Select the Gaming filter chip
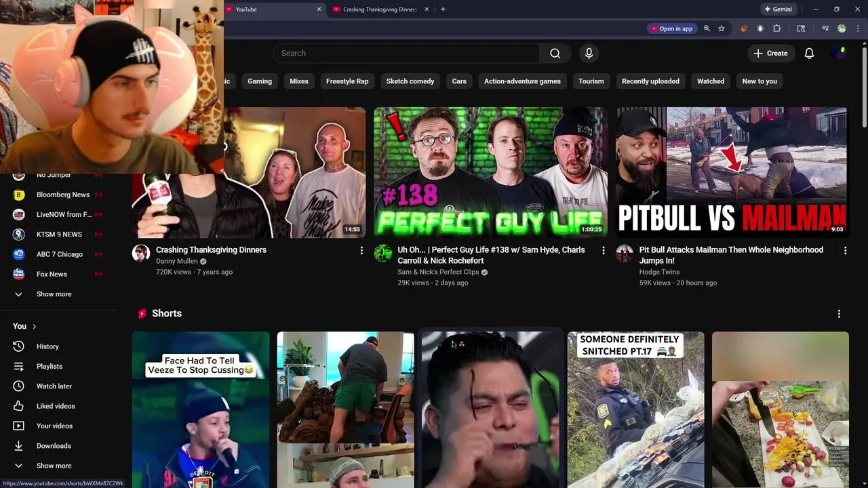868x488 pixels. [260, 81]
